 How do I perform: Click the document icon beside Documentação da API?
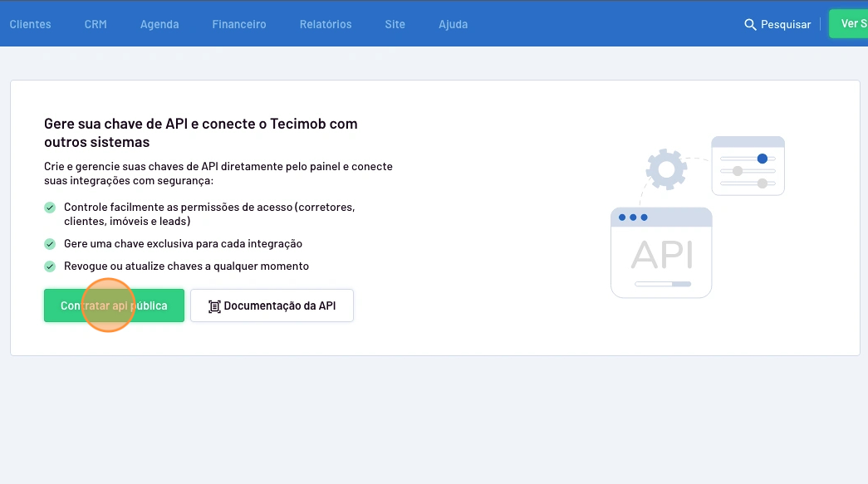pos(214,306)
